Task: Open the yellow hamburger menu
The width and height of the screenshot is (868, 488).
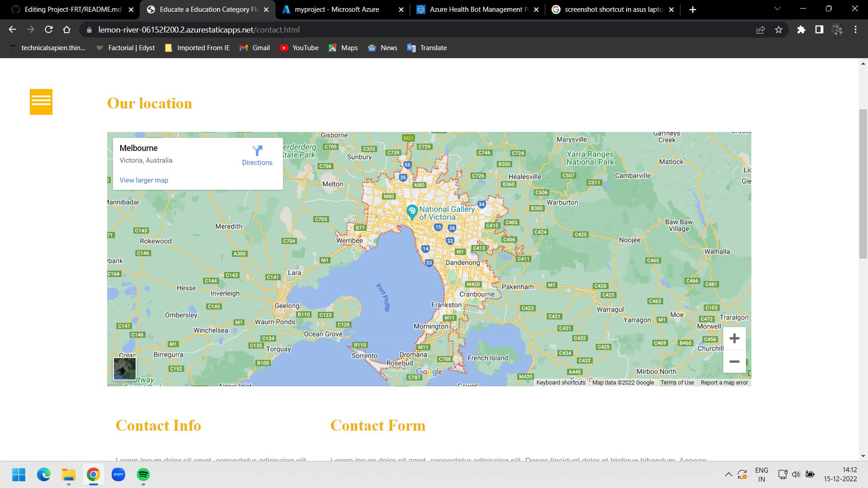Action: (x=41, y=102)
